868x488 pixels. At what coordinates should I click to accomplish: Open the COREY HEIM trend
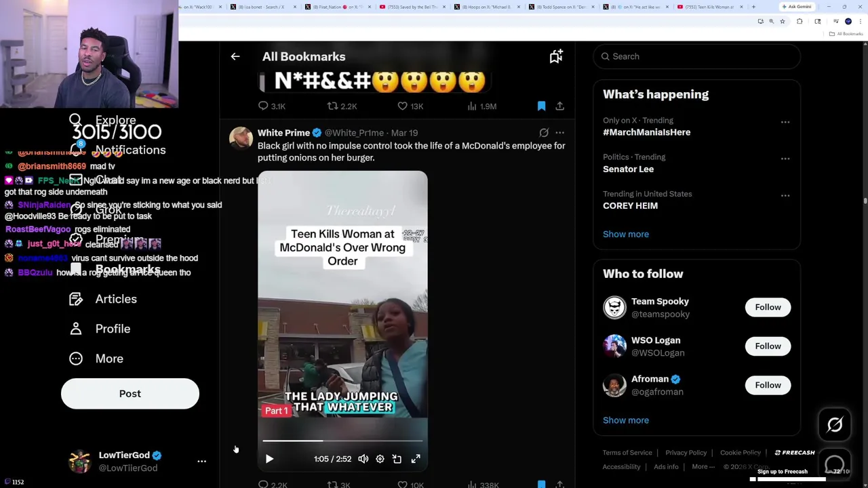coord(630,205)
